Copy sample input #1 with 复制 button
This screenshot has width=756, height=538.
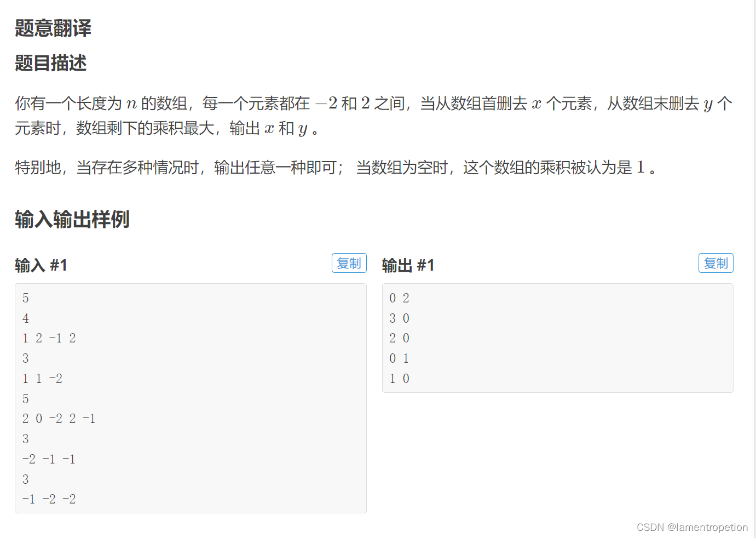pos(349,263)
